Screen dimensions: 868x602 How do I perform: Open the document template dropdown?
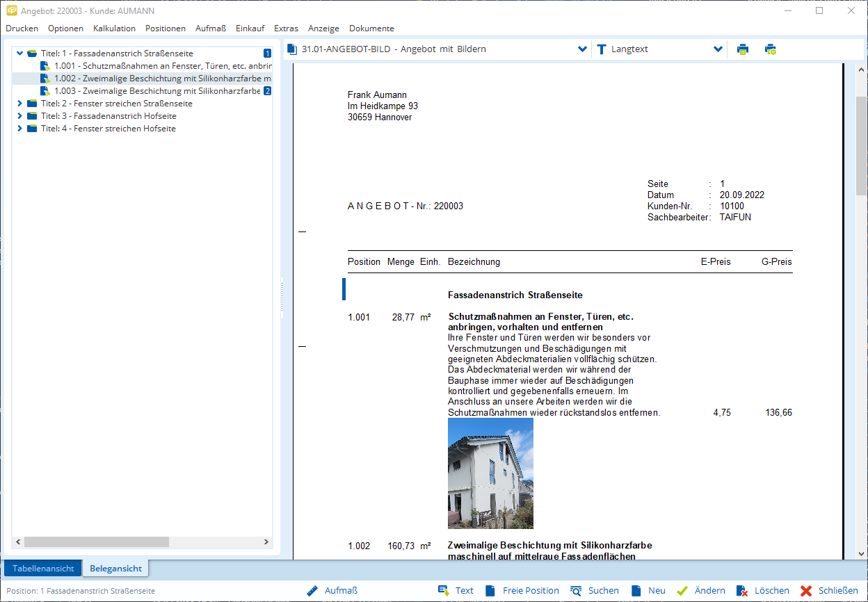(x=582, y=49)
